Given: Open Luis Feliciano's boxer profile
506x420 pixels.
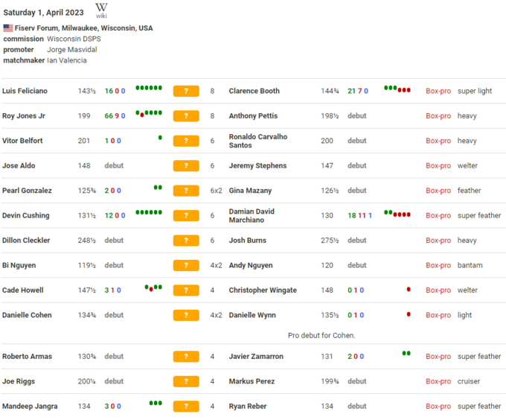Looking at the screenshot, I should [x=25, y=91].
